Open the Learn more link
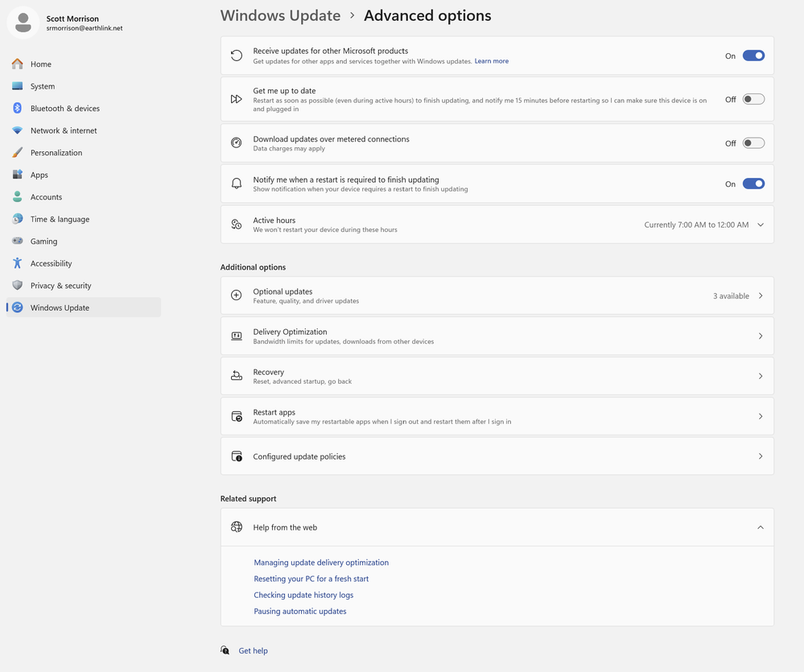This screenshot has width=804, height=672. click(x=491, y=61)
